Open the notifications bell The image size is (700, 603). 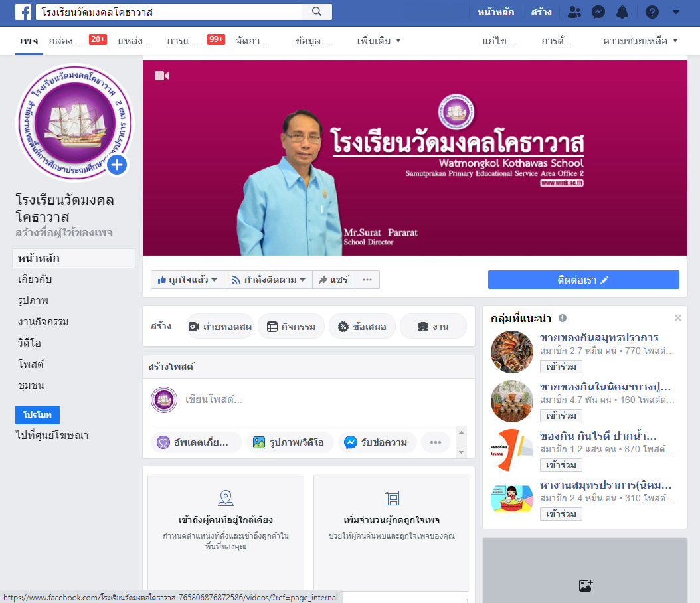point(622,12)
